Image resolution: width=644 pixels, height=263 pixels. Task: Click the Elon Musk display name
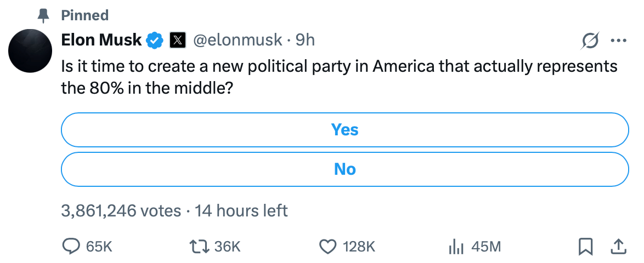tap(101, 40)
